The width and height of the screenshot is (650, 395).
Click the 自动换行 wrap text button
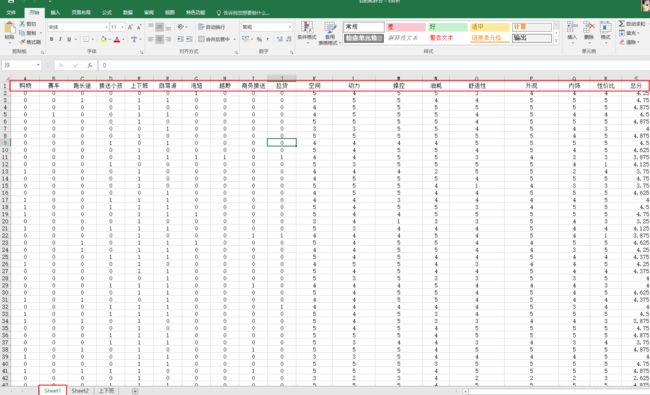(212, 27)
